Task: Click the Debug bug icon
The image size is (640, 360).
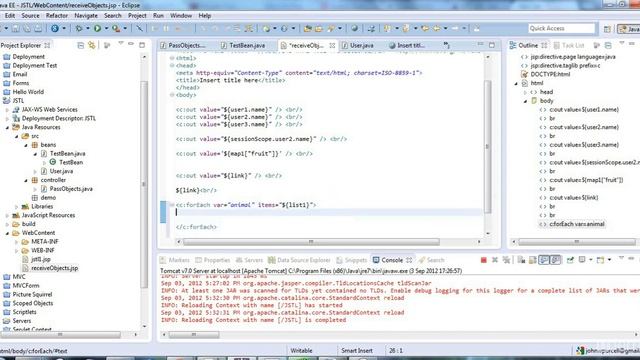Action: (x=78, y=28)
